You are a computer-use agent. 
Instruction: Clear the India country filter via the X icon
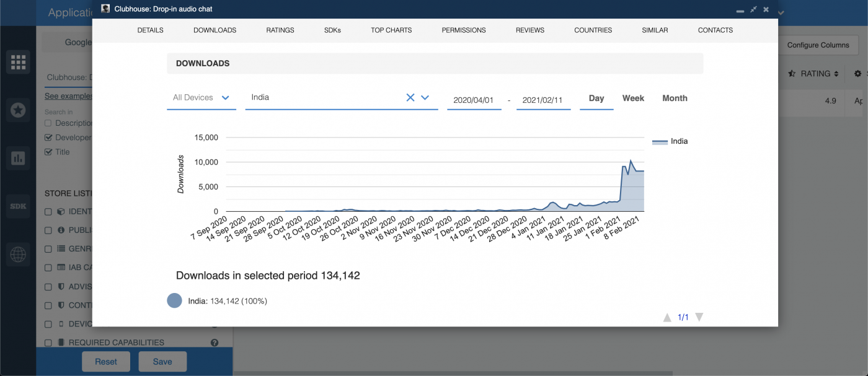[x=410, y=97]
